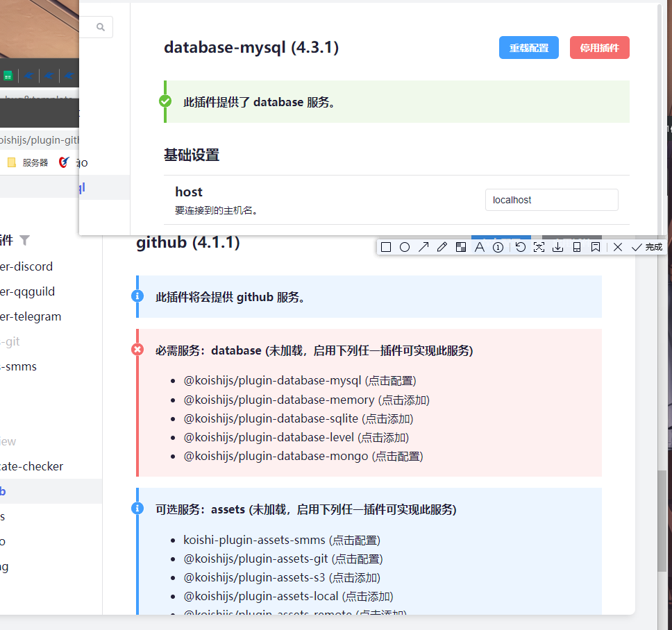Image resolution: width=672 pixels, height=630 pixels.
Task: Select the numbered marker tool
Action: (x=498, y=247)
